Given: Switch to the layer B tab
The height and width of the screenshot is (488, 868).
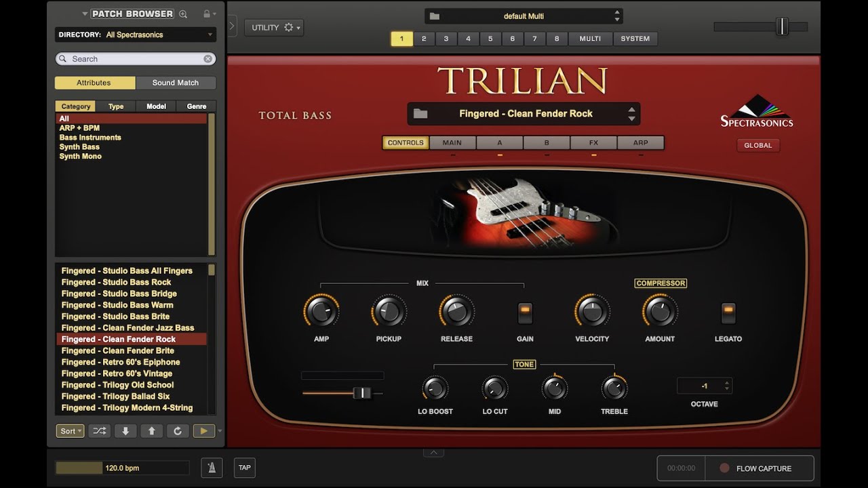Looking at the screenshot, I should 547,143.
